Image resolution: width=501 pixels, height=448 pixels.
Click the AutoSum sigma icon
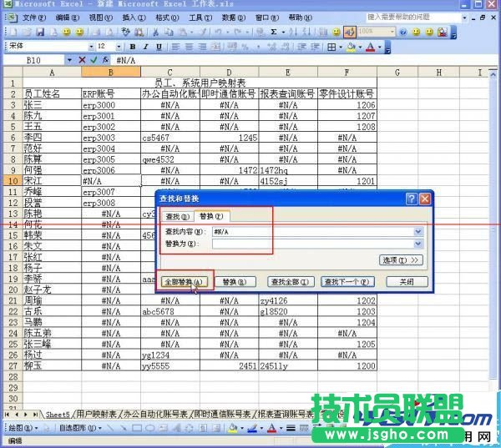(274, 32)
